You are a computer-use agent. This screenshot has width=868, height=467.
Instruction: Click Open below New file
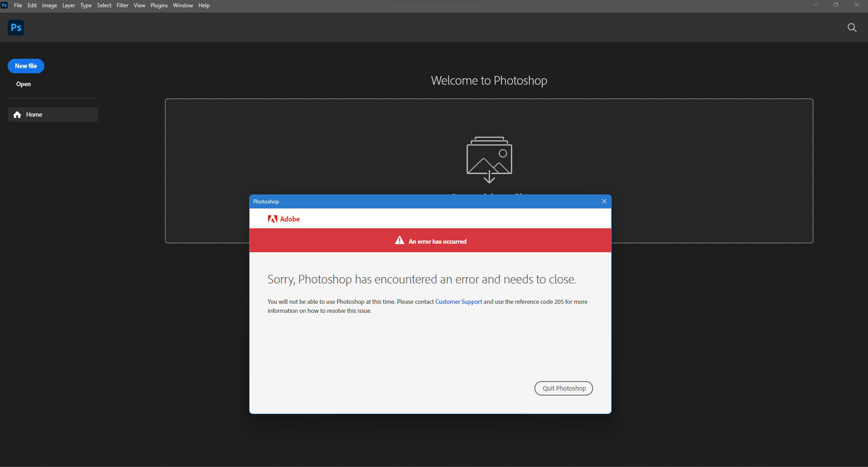coord(23,84)
